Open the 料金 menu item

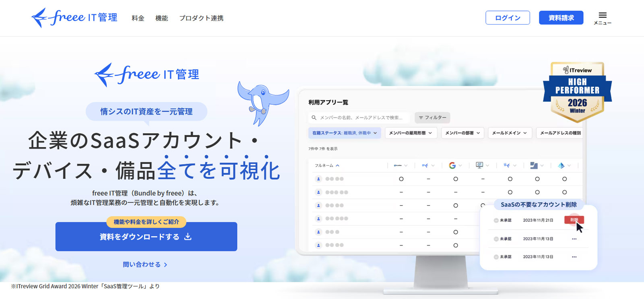(138, 18)
